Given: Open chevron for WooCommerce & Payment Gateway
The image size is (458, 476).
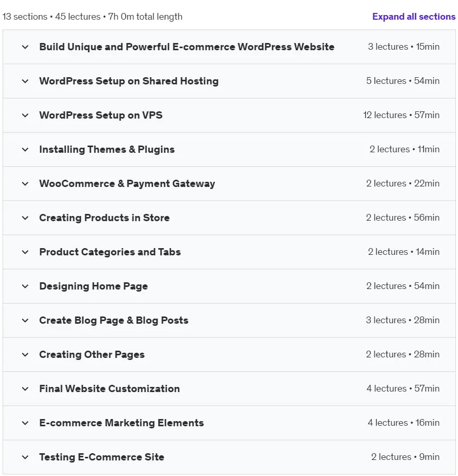Looking at the screenshot, I should pos(25,184).
